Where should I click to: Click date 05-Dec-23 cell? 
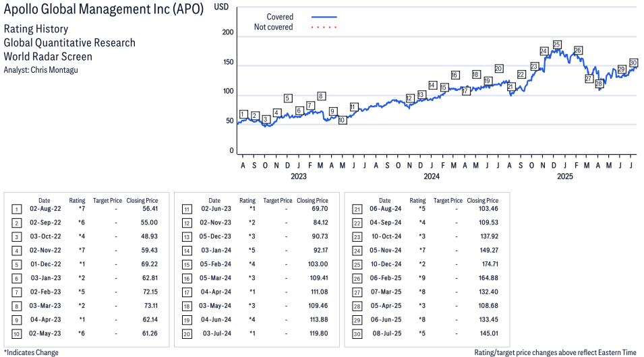215,236
